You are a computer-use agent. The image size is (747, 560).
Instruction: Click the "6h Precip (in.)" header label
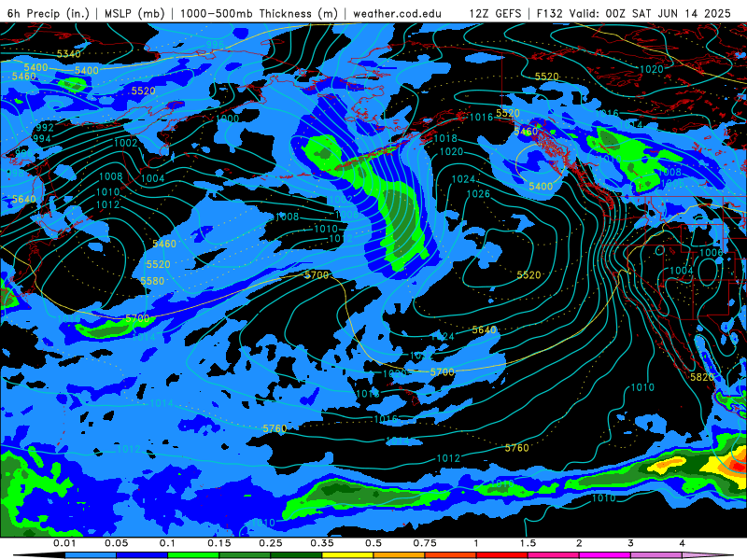49,13
